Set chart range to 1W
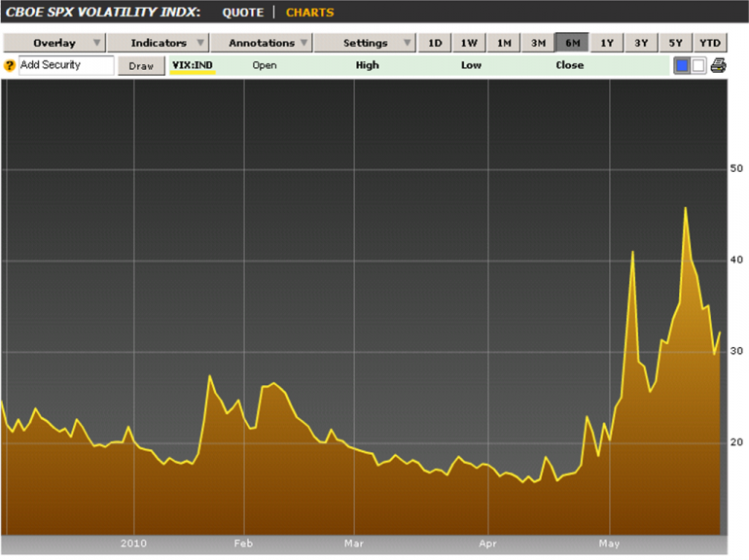The width and height of the screenshot is (749, 560). pos(469,43)
